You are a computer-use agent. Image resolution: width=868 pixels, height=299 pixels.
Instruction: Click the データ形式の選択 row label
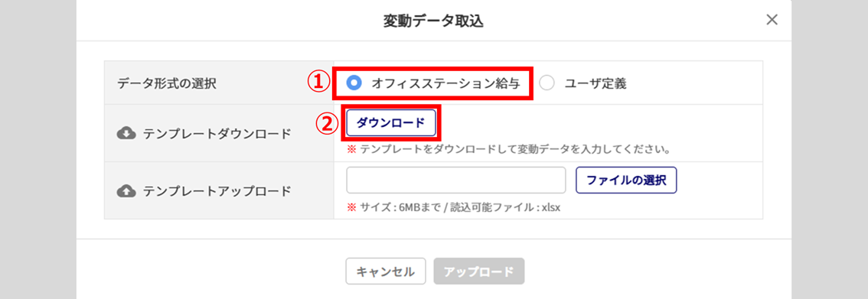click(x=167, y=83)
